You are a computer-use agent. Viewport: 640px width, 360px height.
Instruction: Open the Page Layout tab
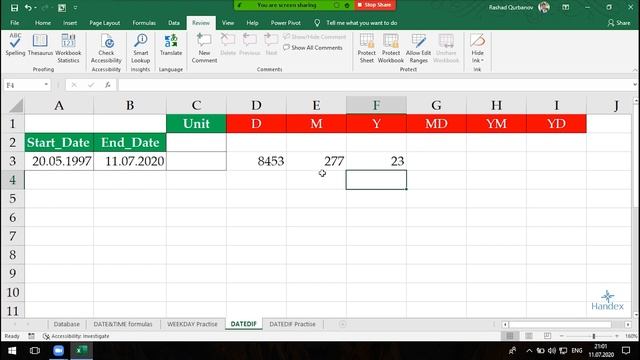point(104,23)
